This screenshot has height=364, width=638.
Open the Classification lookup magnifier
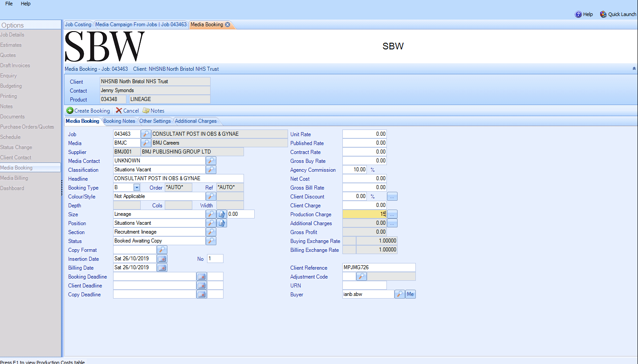click(x=211, y=170)
